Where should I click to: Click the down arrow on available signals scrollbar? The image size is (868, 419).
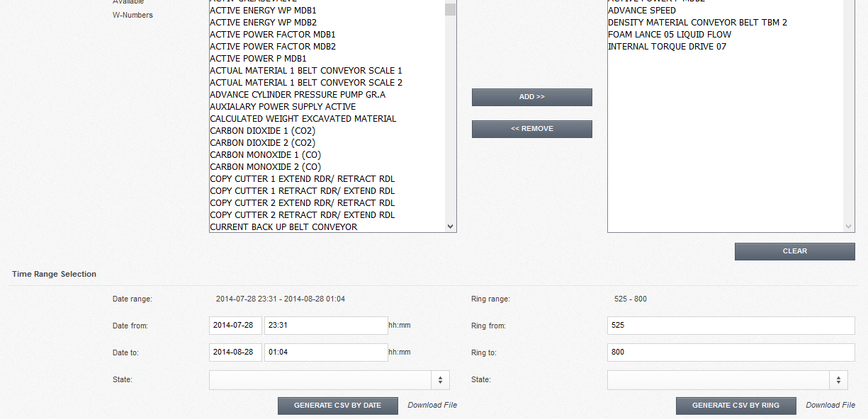449,226
